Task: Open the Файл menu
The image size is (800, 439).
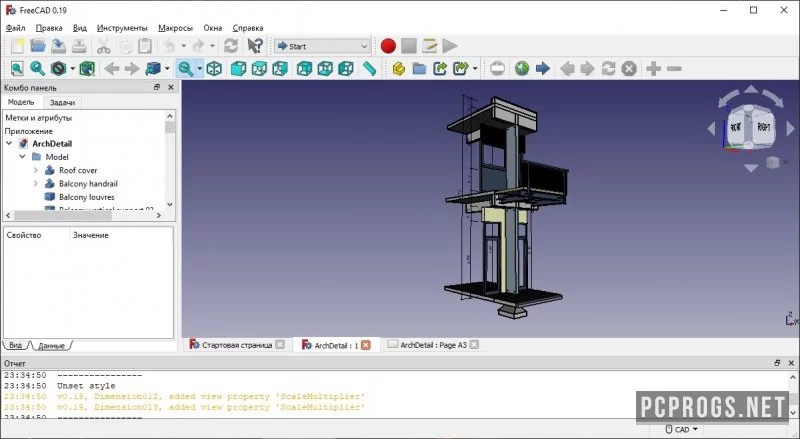Action: (15, 28)
